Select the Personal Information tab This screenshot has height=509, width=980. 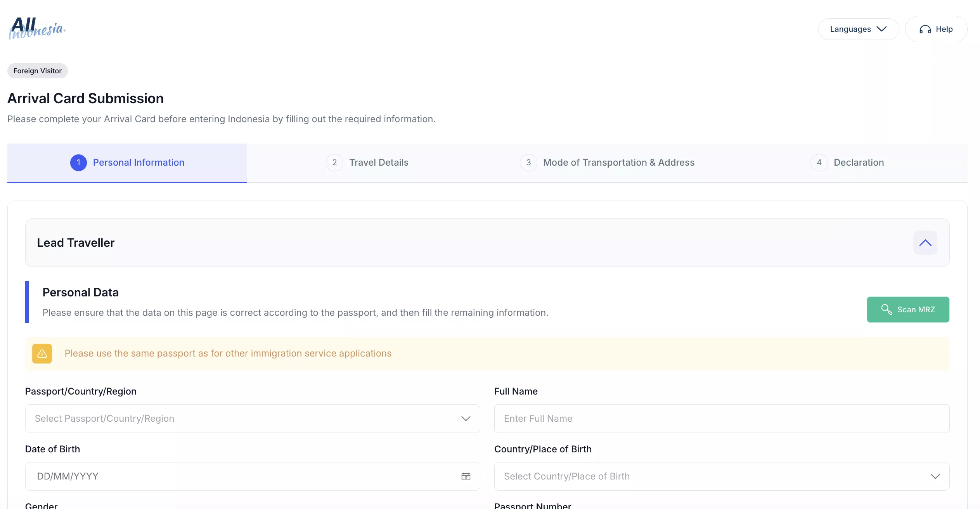(x=139, y=163)
